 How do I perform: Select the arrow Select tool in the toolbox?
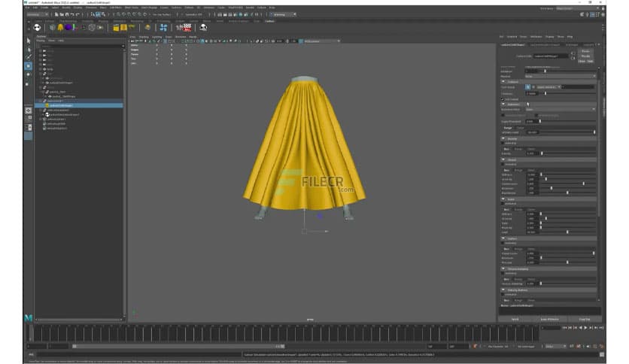tap(28, 41)
